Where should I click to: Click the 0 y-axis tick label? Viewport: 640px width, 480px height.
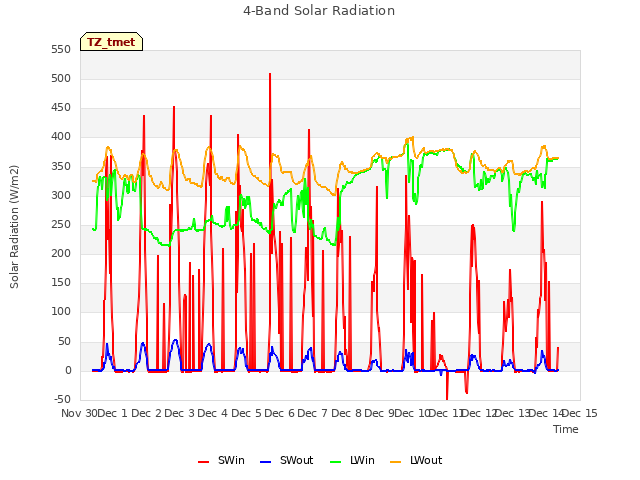tap(68, 371)
